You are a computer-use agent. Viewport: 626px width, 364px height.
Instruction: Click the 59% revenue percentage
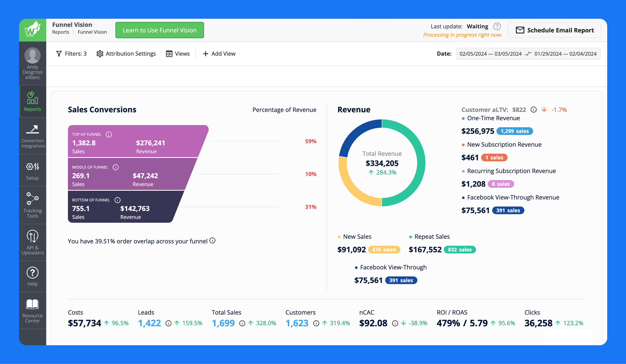click(x=310, y=141)
